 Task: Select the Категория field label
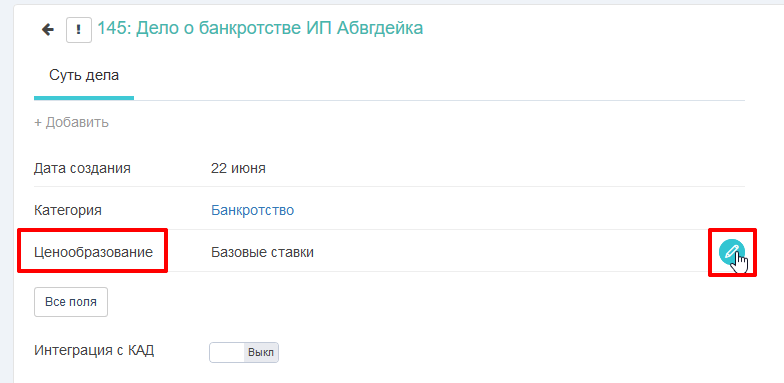[x=68, y=210]
